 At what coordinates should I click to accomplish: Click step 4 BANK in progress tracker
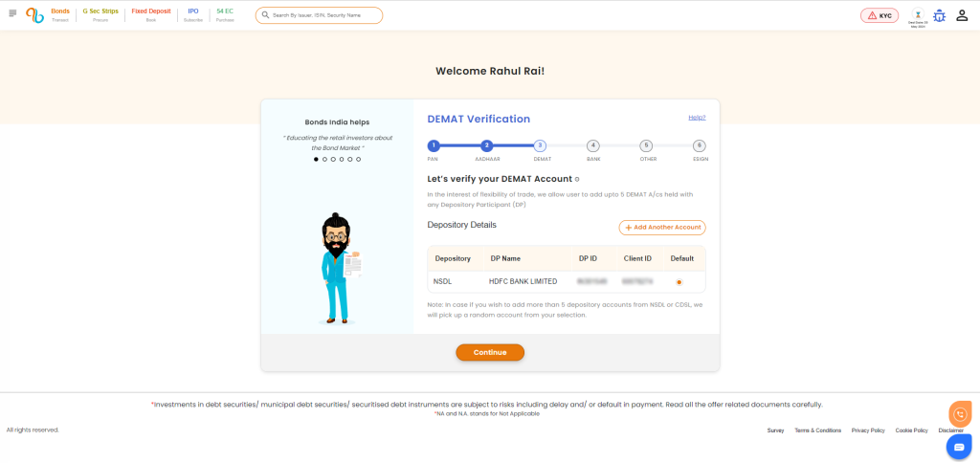coord(593,146)
